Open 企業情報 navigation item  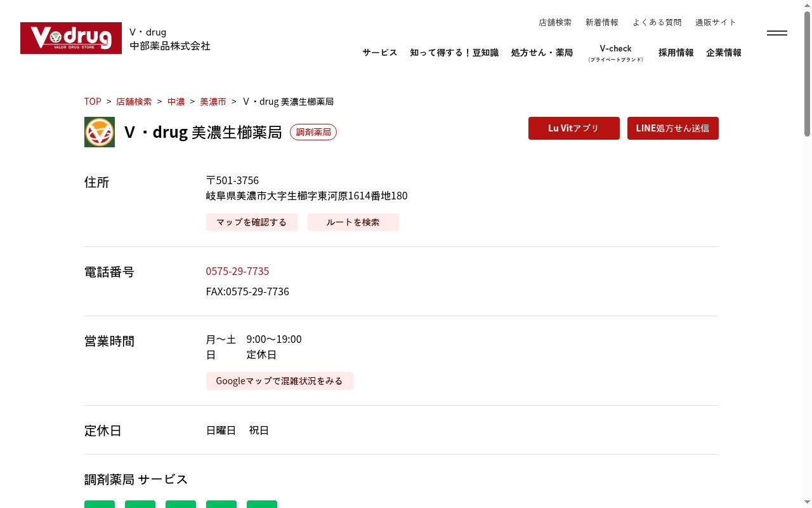[724, 53]
